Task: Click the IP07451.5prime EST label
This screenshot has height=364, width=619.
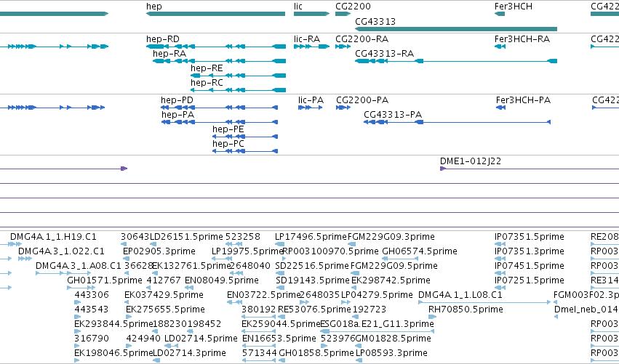Action: click(x=529, y=266)
